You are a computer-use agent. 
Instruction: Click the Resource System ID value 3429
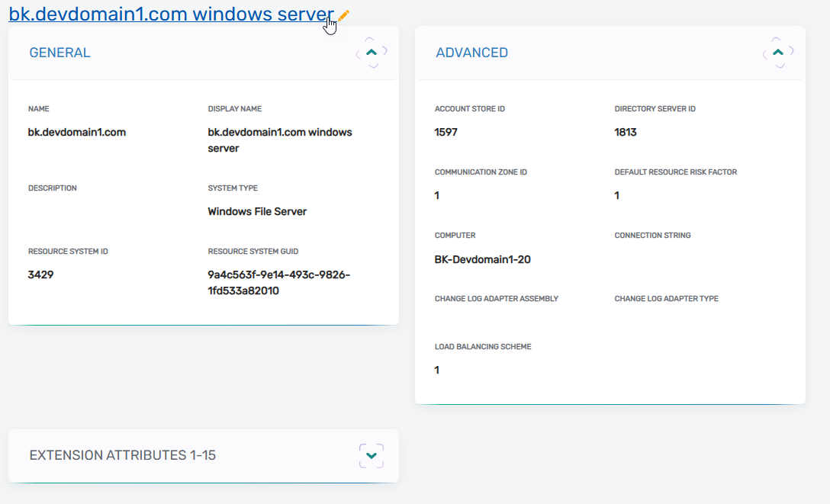(x=40, y=274)
